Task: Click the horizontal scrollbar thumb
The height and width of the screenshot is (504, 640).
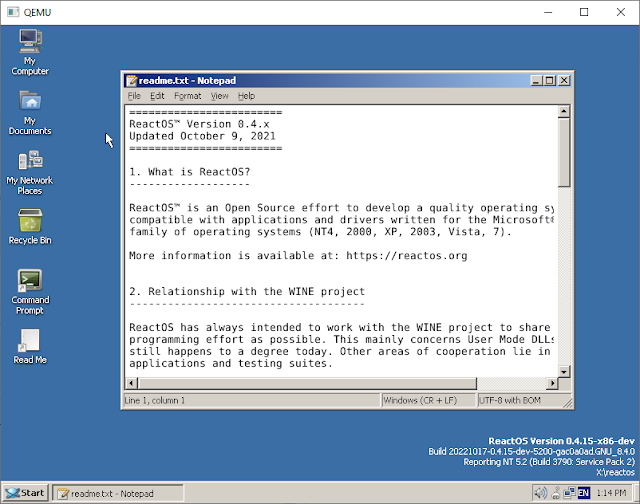Action: click(307, 383)
